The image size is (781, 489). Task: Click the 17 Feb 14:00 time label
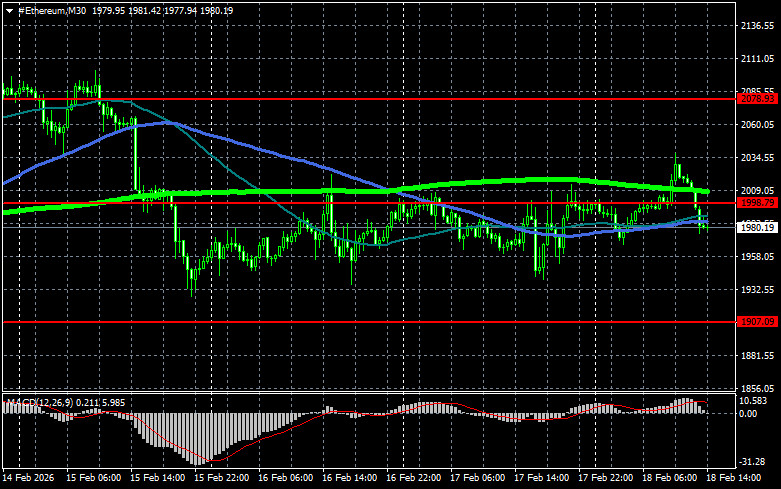pyautogui.click(x=541, y=478)
